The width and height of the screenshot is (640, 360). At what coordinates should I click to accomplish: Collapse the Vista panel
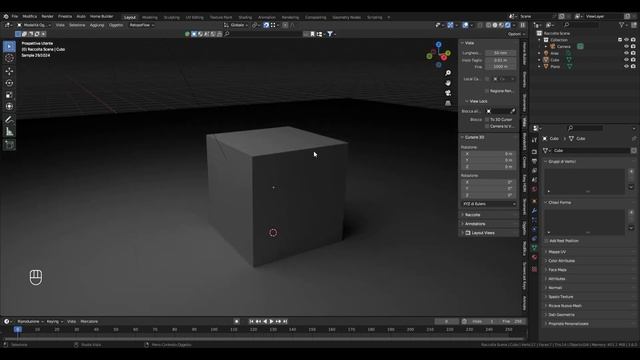(469, 43)
